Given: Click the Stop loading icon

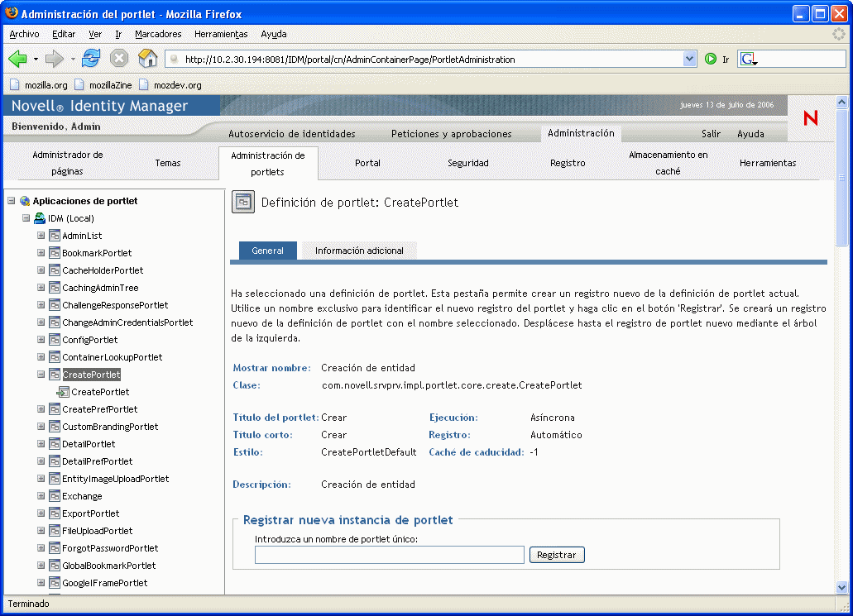Looking at the screenshot, I should pos(119,58).
